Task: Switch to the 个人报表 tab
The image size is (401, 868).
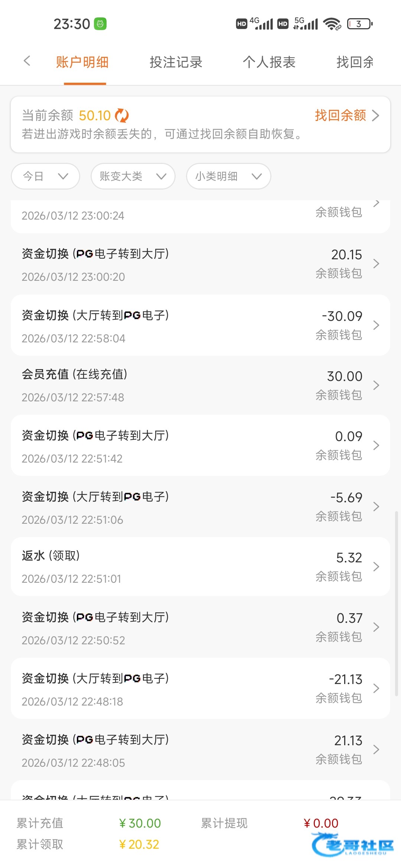Action: pyautogui.click(x=269, y=62)
